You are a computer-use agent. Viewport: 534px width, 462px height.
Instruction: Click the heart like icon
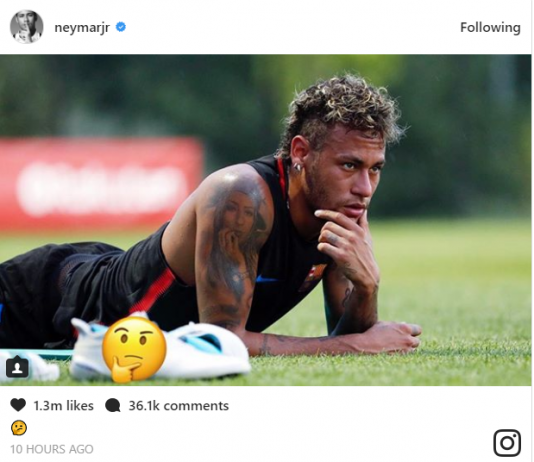pos(18,405)
